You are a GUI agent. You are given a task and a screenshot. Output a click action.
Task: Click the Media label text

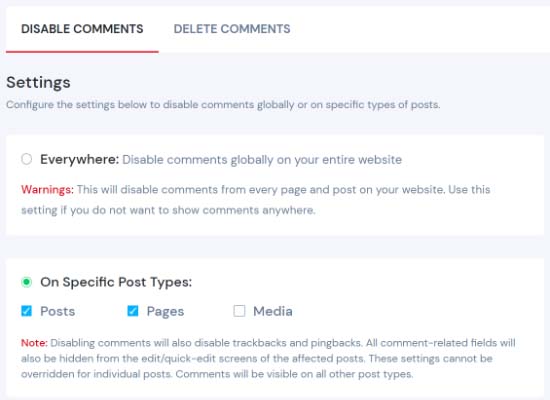[273, 311]
